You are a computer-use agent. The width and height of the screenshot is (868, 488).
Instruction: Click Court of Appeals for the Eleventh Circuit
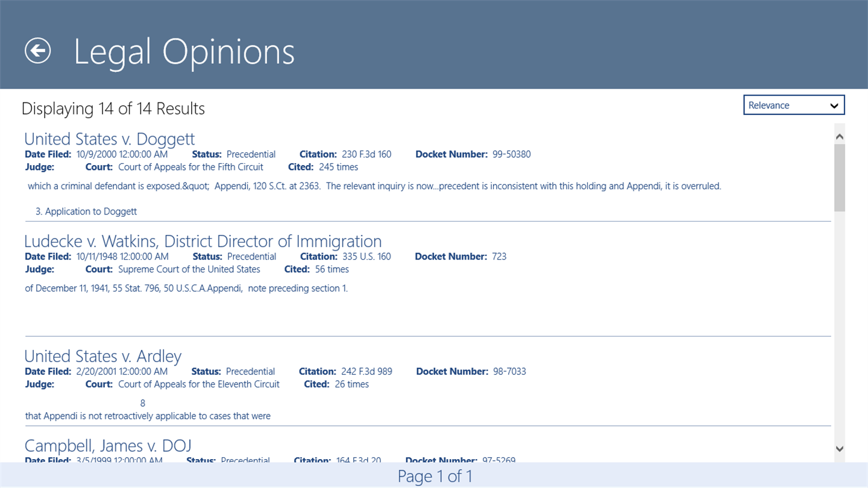(199, 384)
